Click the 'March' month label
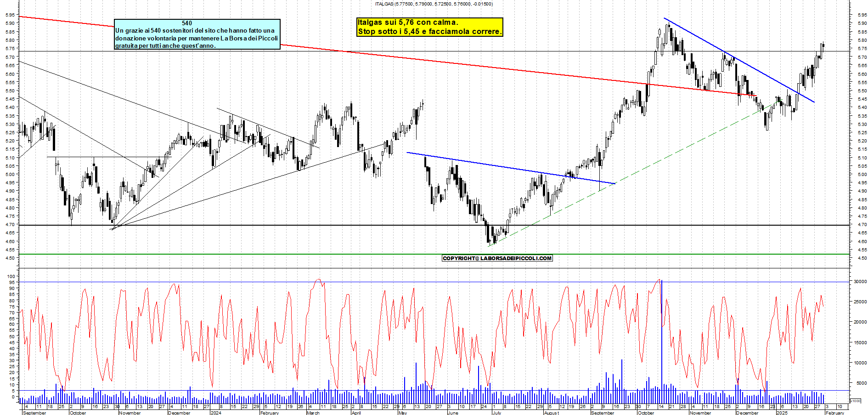This screenshot has height=415, width=868. pyautogui.click(x=313, y=413)
